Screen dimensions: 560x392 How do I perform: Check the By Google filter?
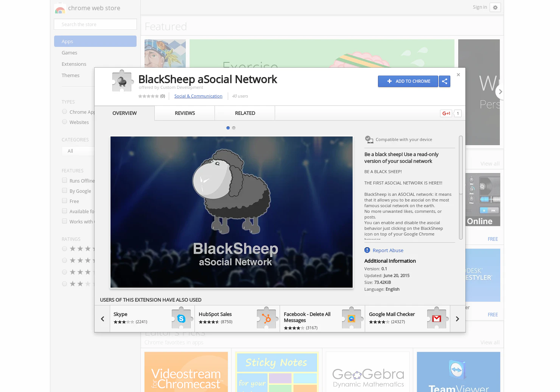tap(64, 191)
